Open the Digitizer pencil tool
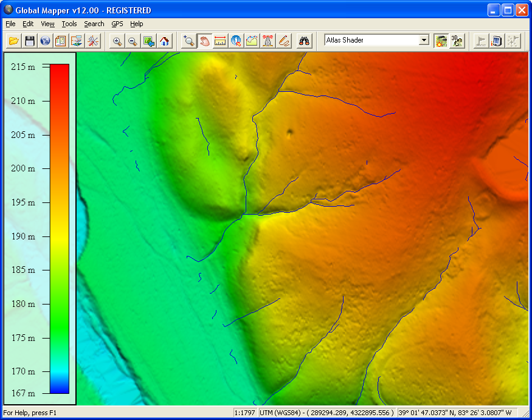This screenshot has width=532, height=420. pos(284,41)
